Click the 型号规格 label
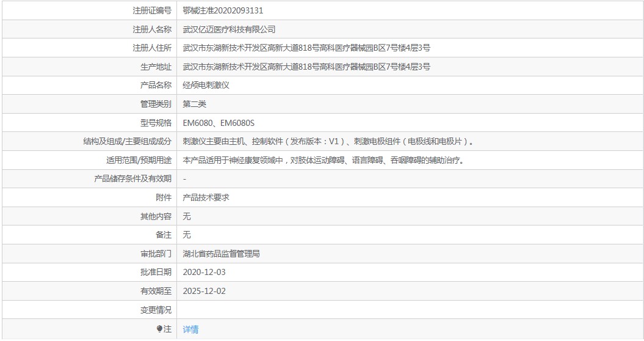This screenshot has height=341, width=644. click(156, 123)
